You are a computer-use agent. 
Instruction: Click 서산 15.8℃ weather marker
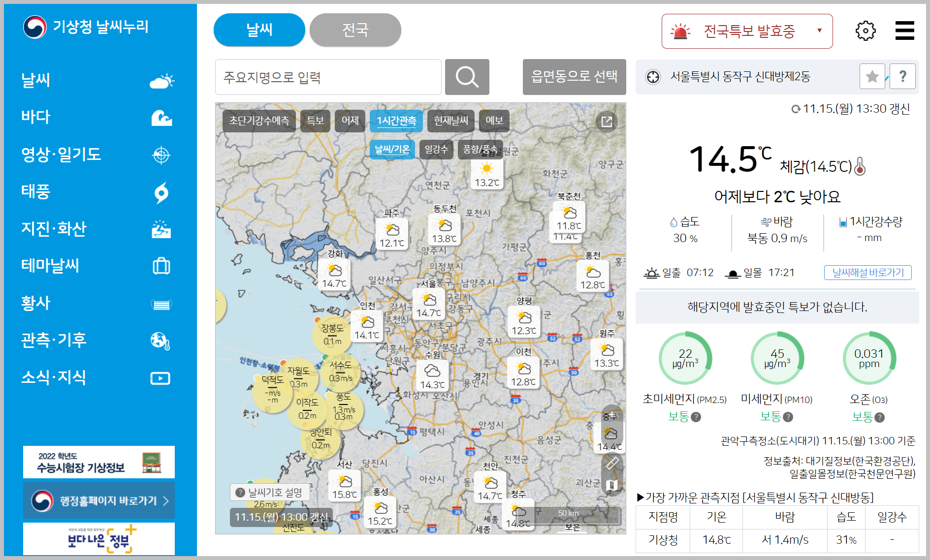pyautogui.click(x=345, y=486)
